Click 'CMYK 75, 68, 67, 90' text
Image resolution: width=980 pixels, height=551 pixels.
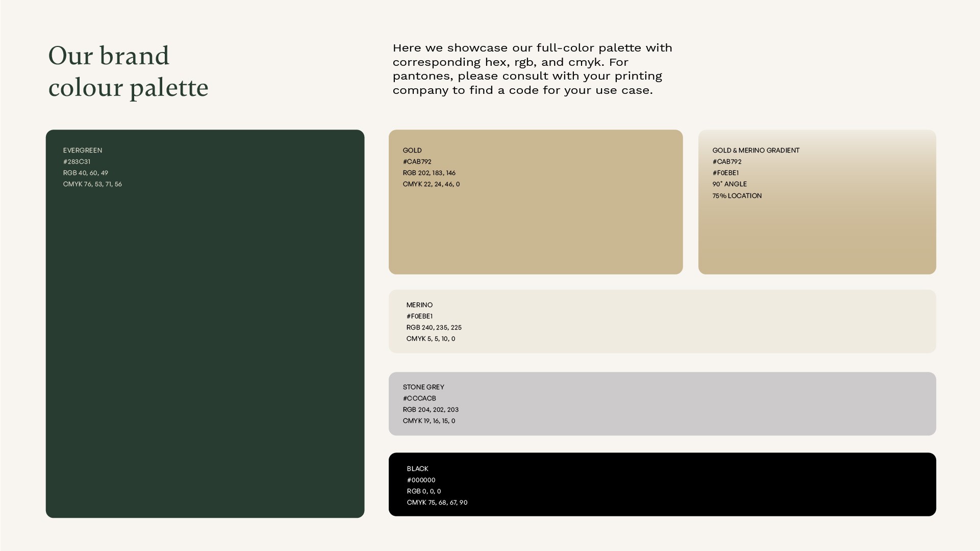[437, 503]
